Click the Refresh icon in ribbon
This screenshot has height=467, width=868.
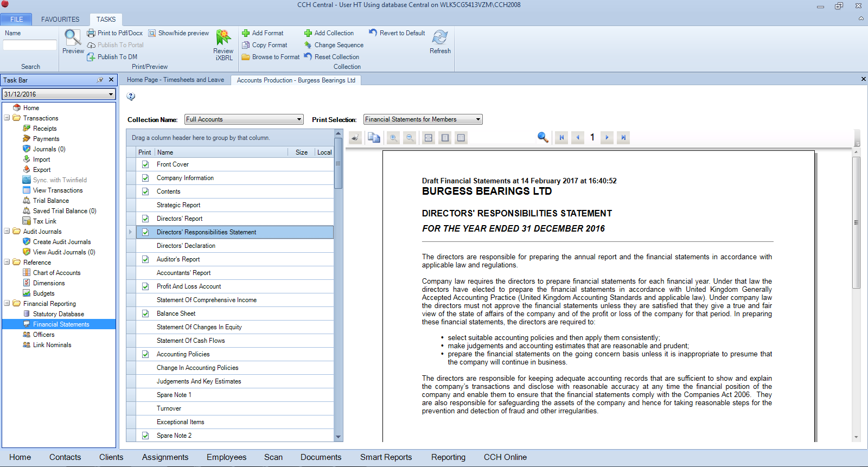pyautogui.click(x=440, y=38)
